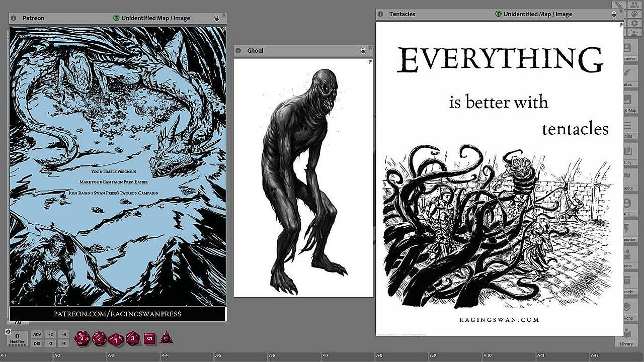Pick up the d12 die
Viewport: 644px width, 362px height.
[x=99, y=338]
